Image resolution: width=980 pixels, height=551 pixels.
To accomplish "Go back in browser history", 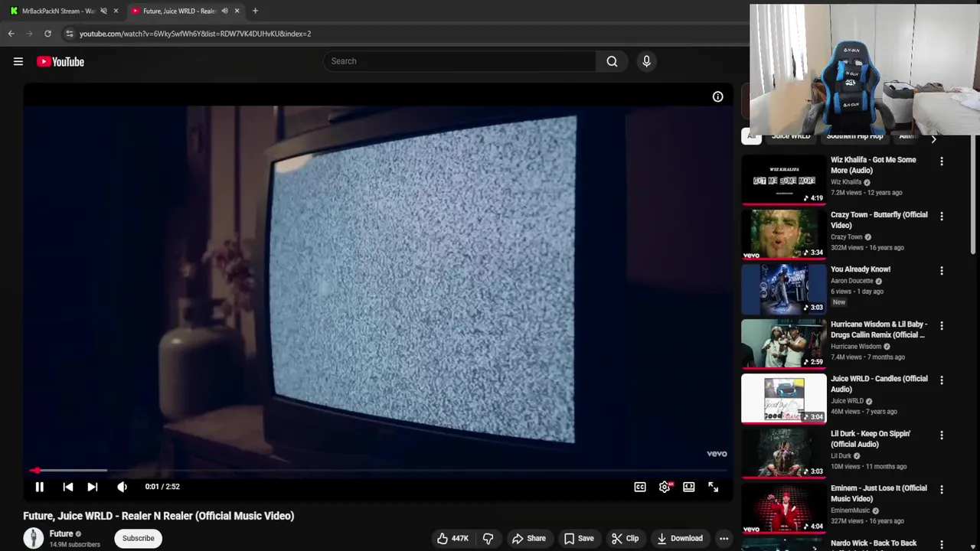I will [x=11, y=34].
